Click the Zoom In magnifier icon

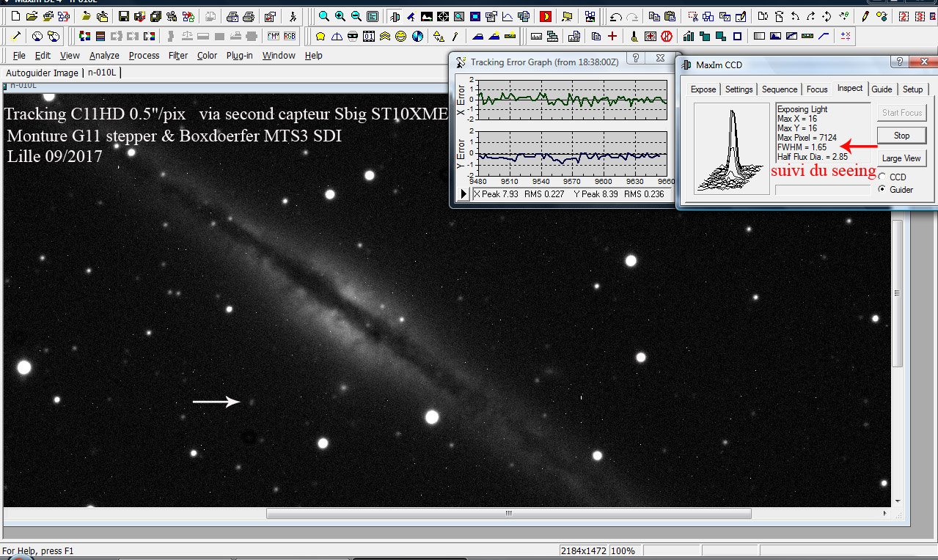tap(340, 16)
